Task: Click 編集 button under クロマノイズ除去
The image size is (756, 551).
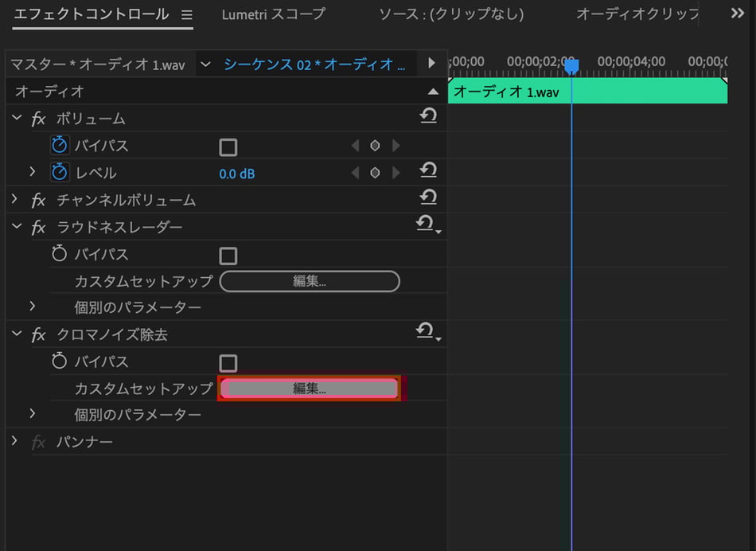Action: click(x=310, y=389)
